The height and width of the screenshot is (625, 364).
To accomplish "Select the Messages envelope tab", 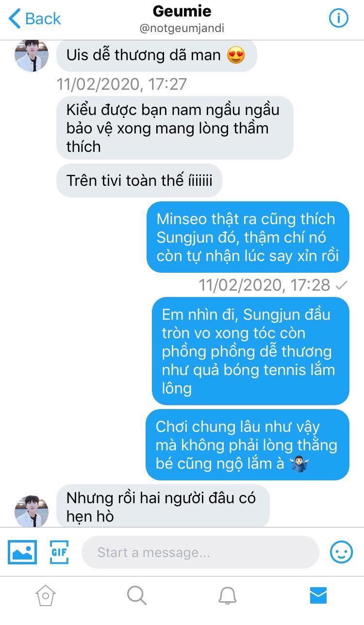I will (318, 595).
